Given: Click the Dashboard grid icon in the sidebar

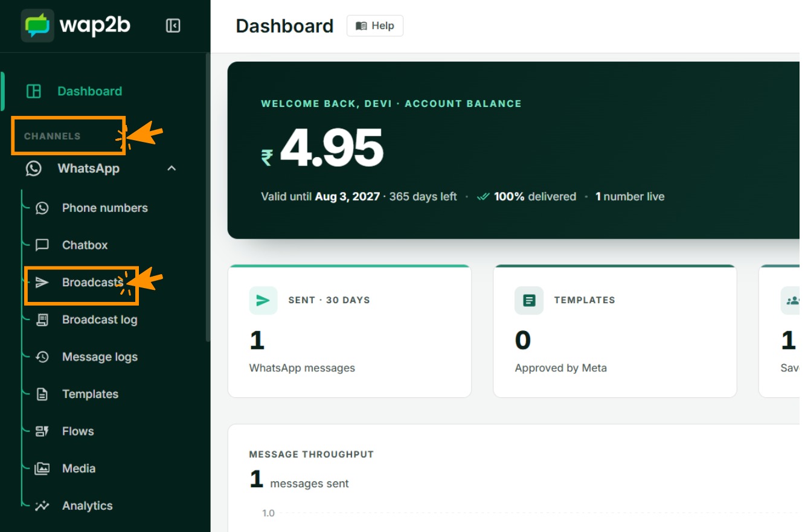Looking at the screenshot, I should click(x=34, y=91).
